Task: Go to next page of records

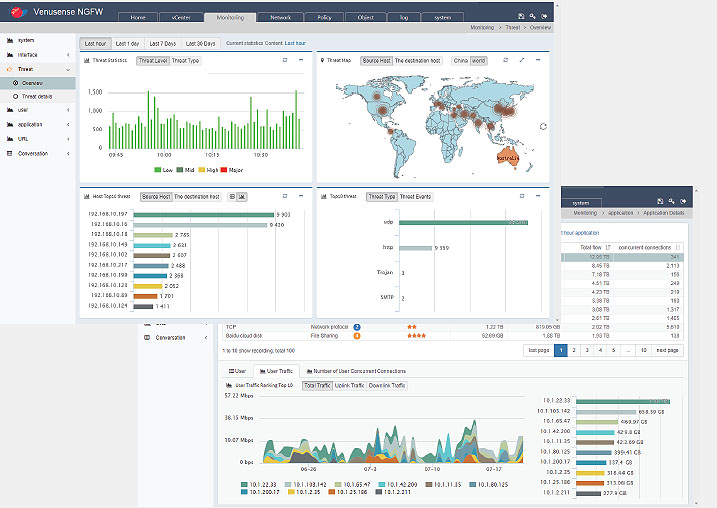Action: tap(669, 351)
